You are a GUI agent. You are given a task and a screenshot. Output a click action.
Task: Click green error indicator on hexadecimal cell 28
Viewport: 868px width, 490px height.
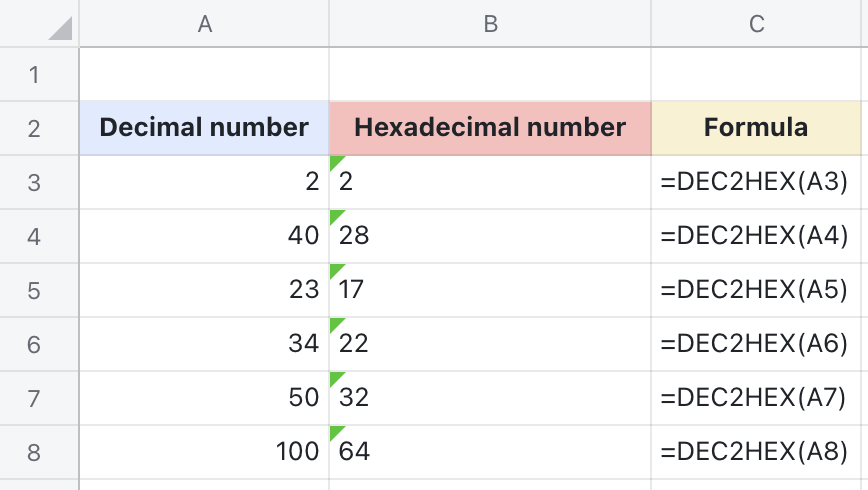(335, 215)
